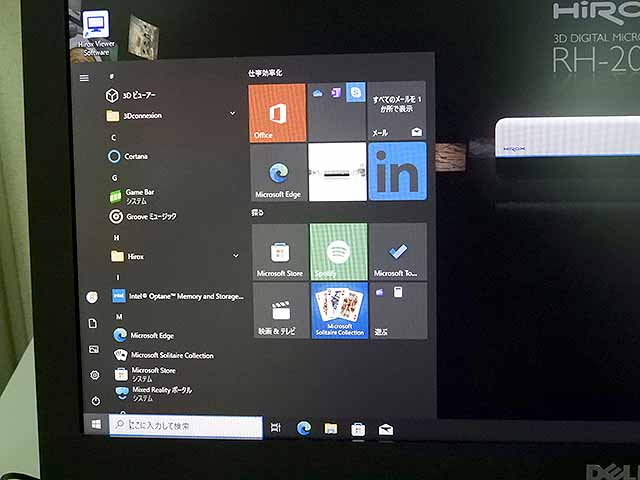This screenshot has width=640, height=480.
Task: Click the user account icon in sidebar
Action: (x=92, y=297)
